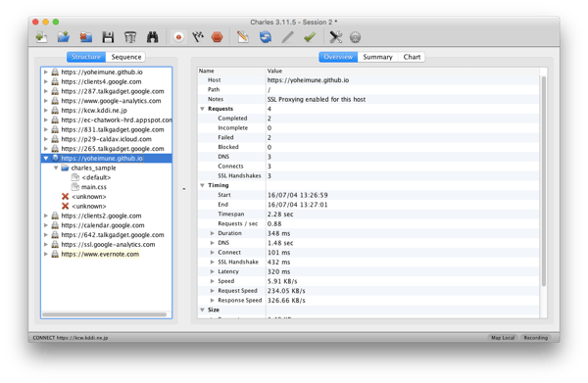Select the https://642.talkgadget.google.com host
588x383 pixels.
[113, 235]
